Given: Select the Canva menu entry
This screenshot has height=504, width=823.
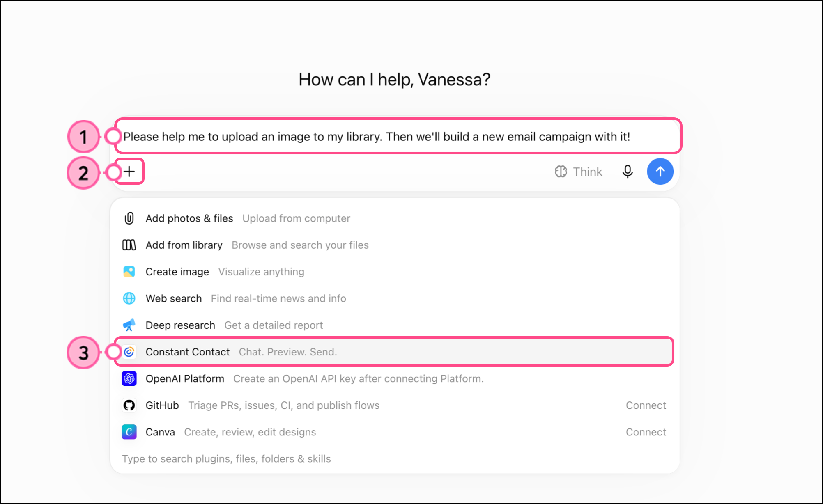Looking at the screenshot, I should coord(395,432).
